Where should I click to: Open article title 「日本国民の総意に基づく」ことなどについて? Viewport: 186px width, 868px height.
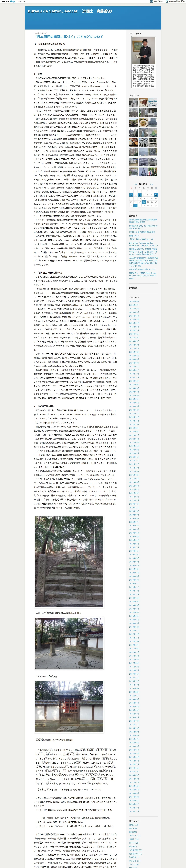[69, 37]
